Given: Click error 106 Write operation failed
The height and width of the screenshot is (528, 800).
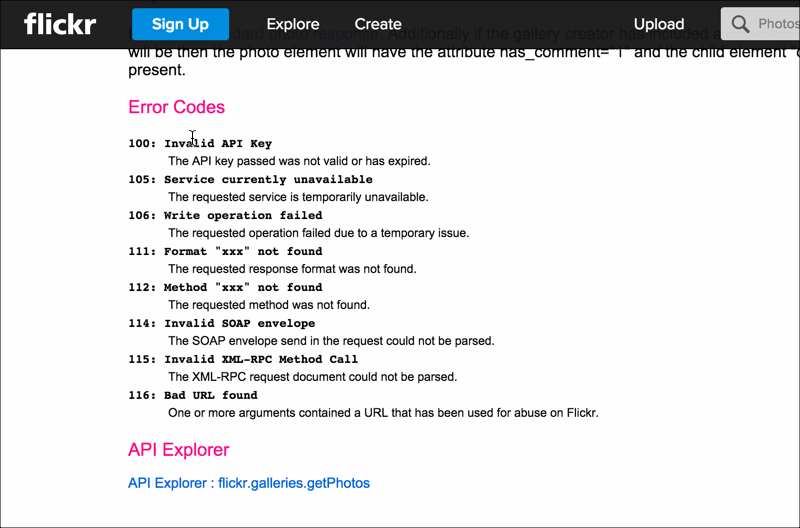Looking at the screenshot, I should click(225, 216).
